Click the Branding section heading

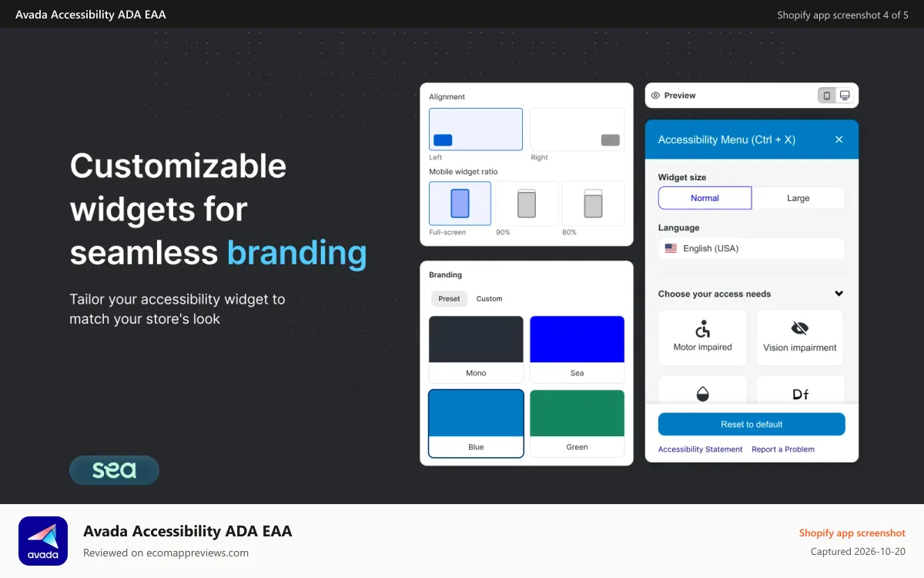point(446,275)
